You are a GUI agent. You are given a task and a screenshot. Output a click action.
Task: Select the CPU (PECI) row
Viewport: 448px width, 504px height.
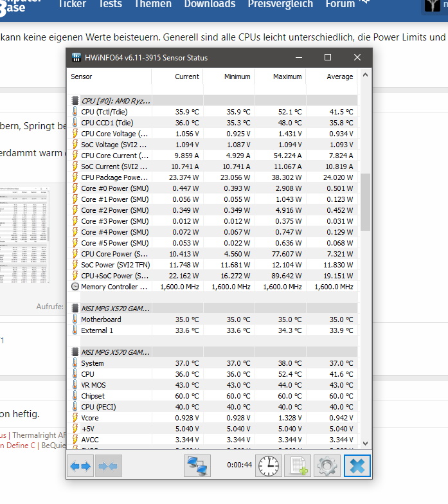coord(213,406)
